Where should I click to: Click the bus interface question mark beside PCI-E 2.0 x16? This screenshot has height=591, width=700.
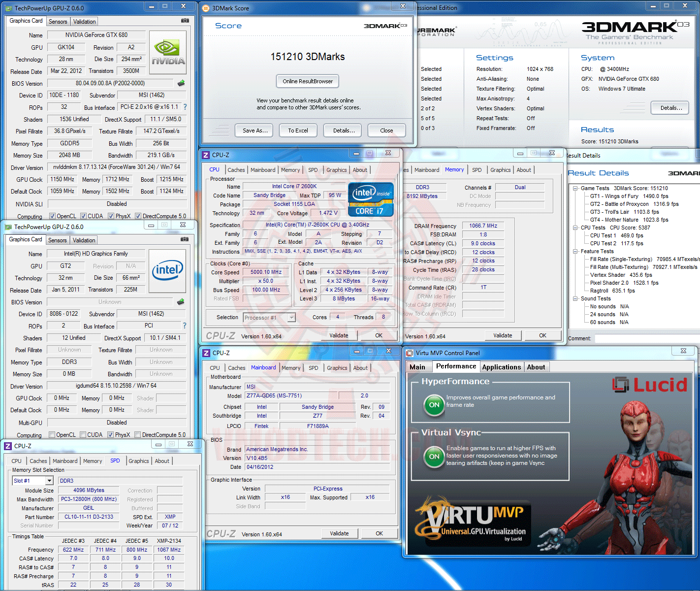point(185,107)
